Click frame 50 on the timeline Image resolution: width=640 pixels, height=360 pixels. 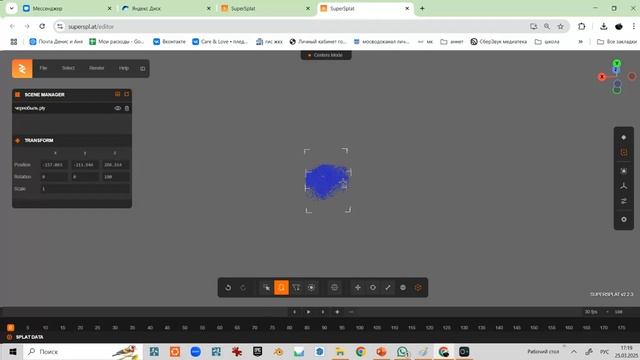tap(185, 328)
